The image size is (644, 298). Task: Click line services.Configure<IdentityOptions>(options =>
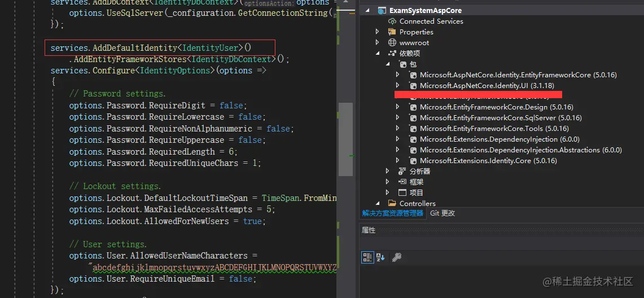click(159, 71)
